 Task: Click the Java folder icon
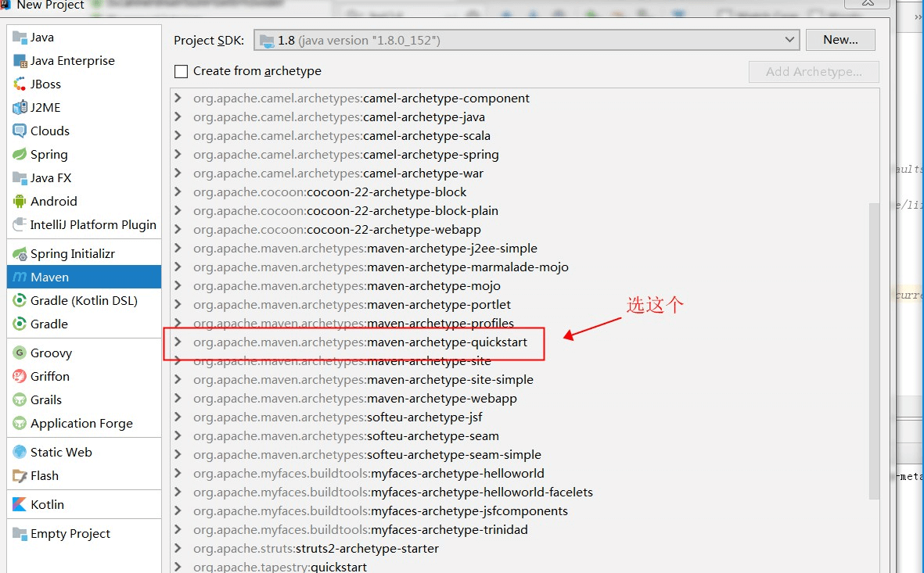tap(20, 38)
